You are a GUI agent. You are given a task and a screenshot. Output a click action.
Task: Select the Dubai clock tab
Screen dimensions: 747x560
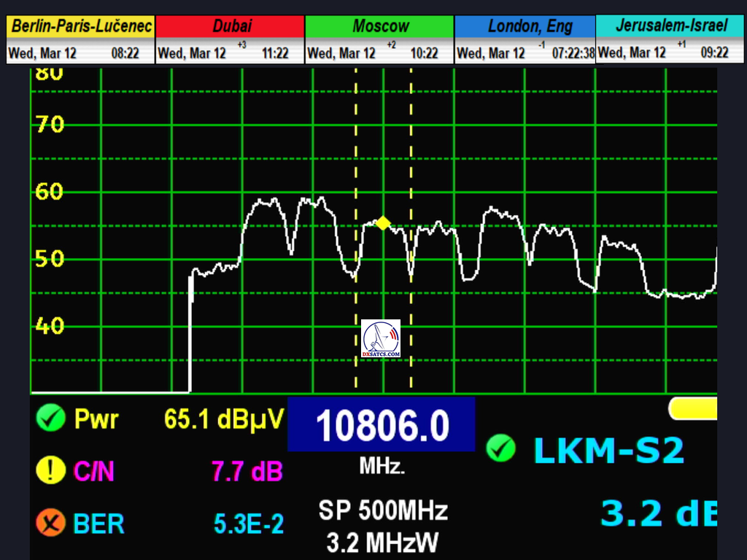point(231,27)
